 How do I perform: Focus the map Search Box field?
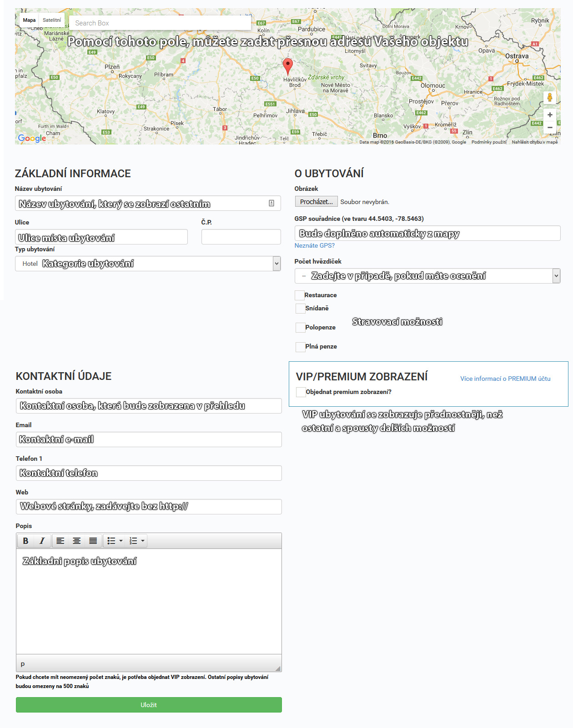[160, 23]
